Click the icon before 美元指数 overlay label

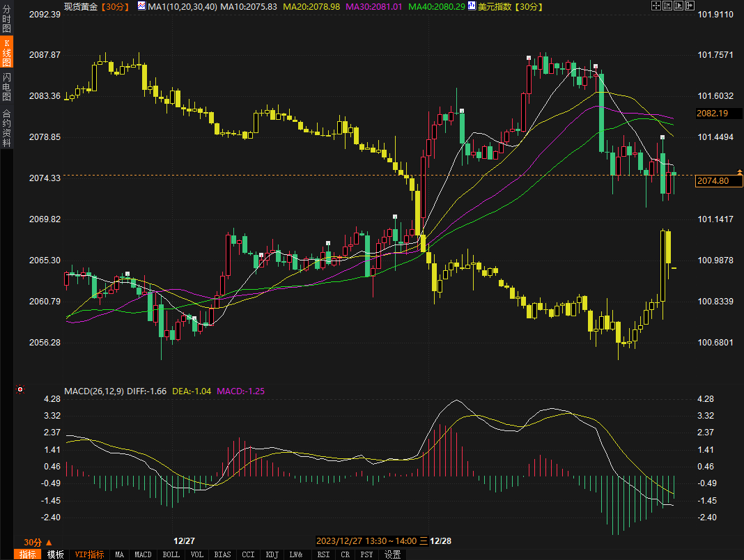(472, 6)
